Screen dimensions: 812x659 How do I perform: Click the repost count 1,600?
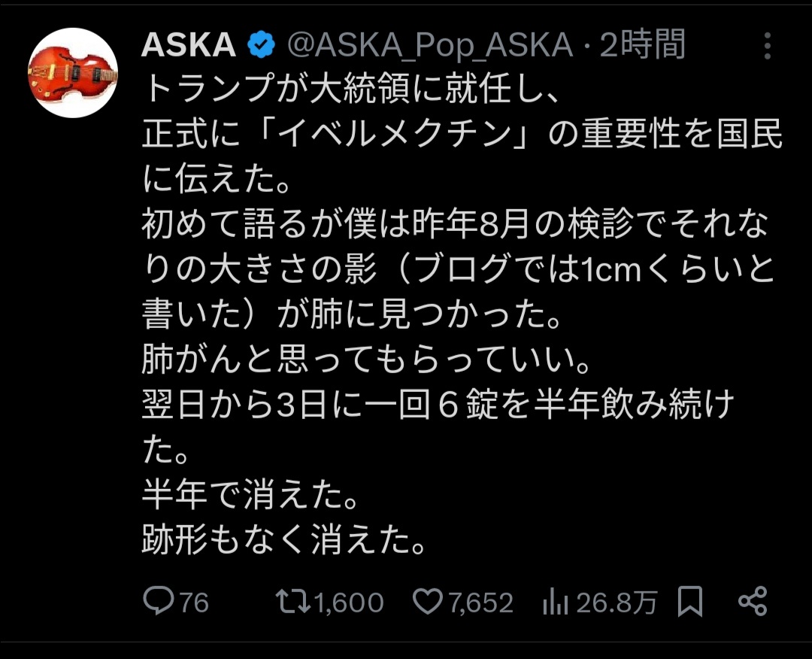click(349, 603)
